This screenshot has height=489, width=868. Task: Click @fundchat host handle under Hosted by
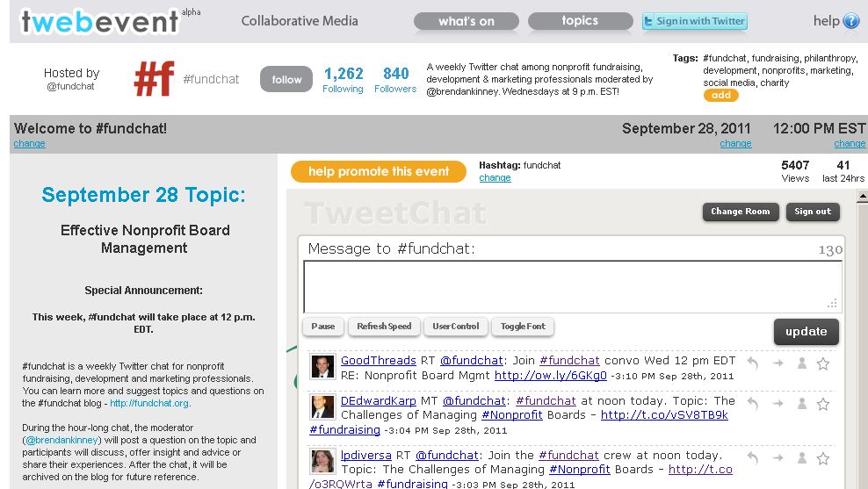[71, 86]
